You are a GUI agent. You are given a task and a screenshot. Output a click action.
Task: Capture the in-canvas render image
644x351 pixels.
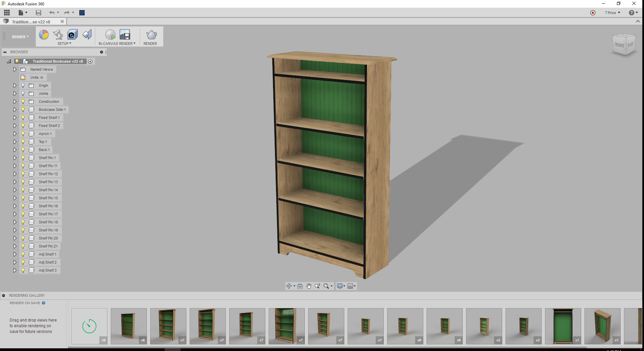125,34
